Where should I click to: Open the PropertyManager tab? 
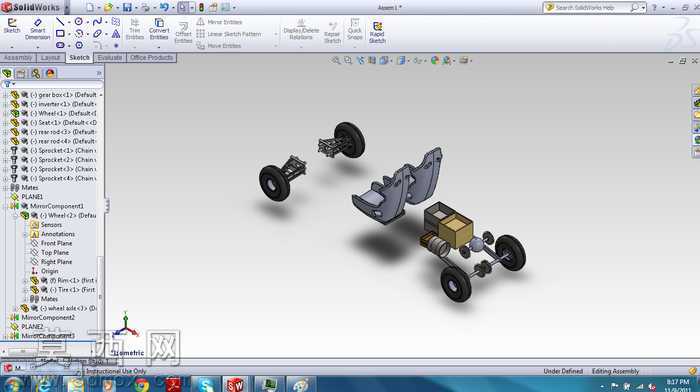point(21,73)
